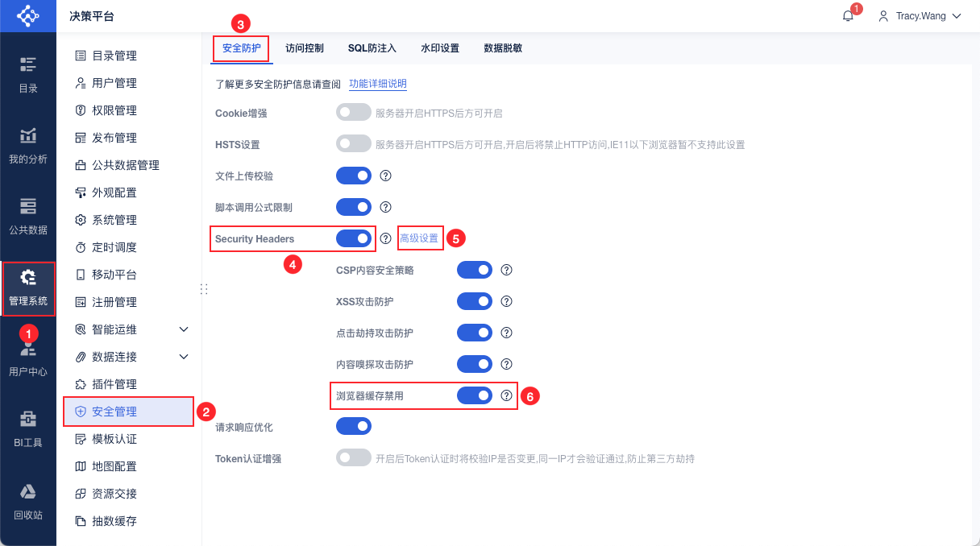The width and height of the screenshot is (980, 546).
Task: Turn off CSP内容安全策略 switch
Action: (x=475, y=270)
